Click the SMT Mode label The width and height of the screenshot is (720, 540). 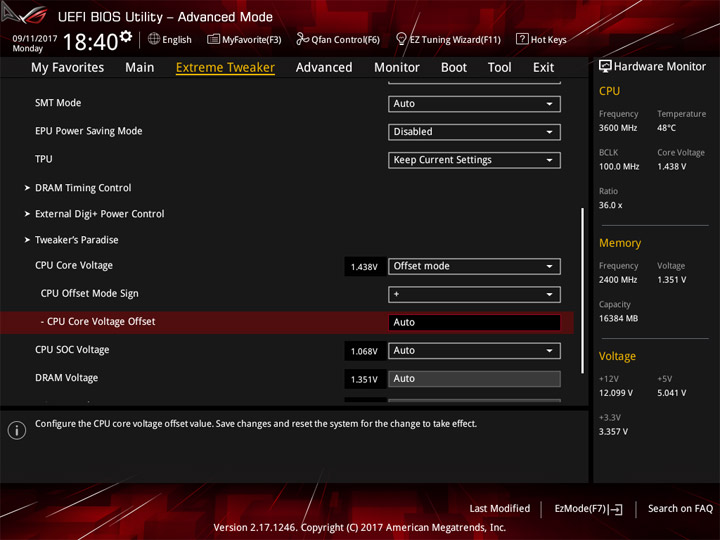[x=58, y=103]
